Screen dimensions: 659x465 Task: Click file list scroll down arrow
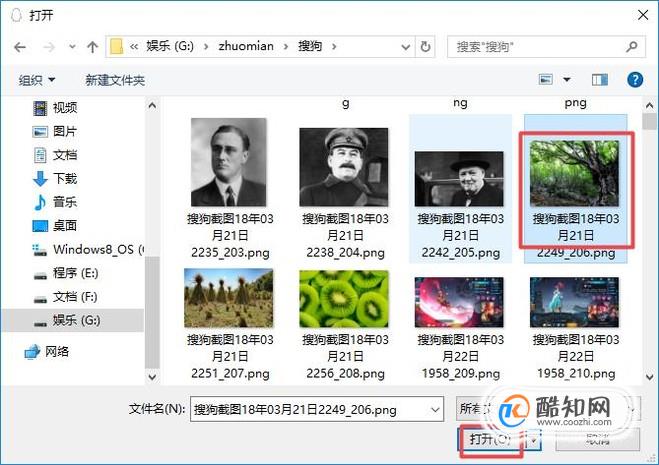[649, 377]
